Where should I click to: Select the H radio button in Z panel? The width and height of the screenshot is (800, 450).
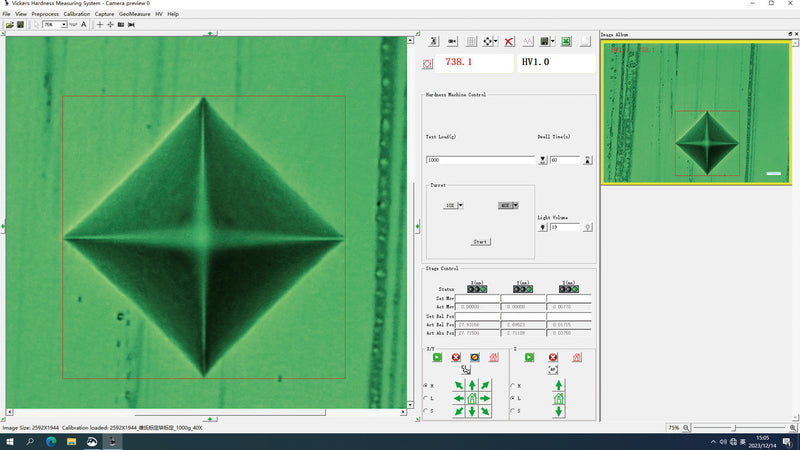tap(513, 385)
